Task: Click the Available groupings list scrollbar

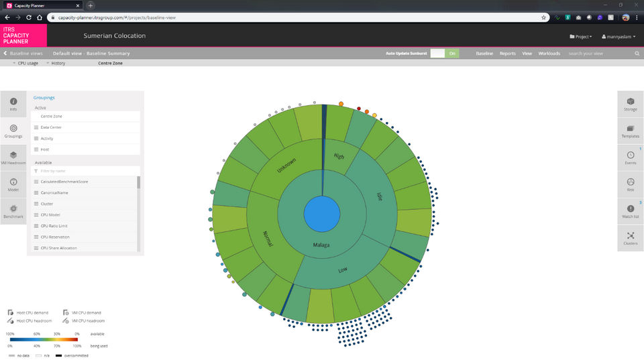Action: (x=138, y=182)
